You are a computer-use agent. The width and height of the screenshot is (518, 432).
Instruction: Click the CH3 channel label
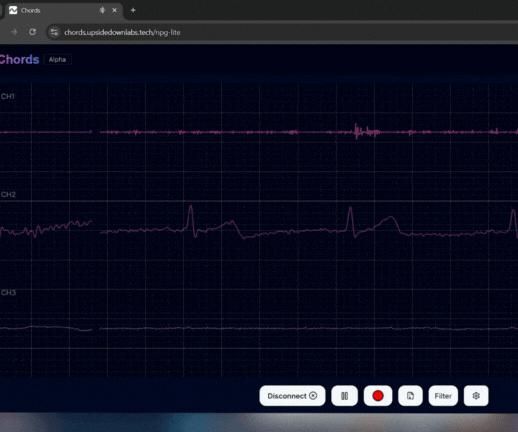pos(8,293)
